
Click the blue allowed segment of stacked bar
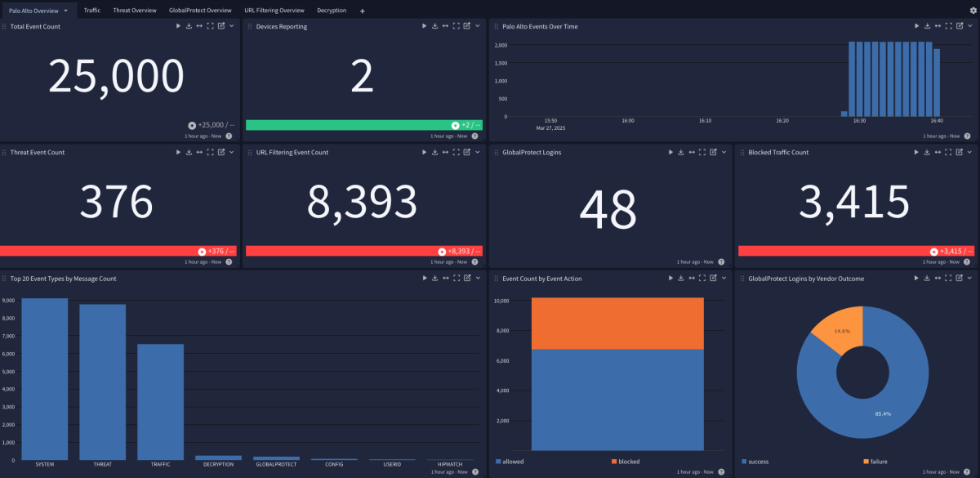coord(617,400)
